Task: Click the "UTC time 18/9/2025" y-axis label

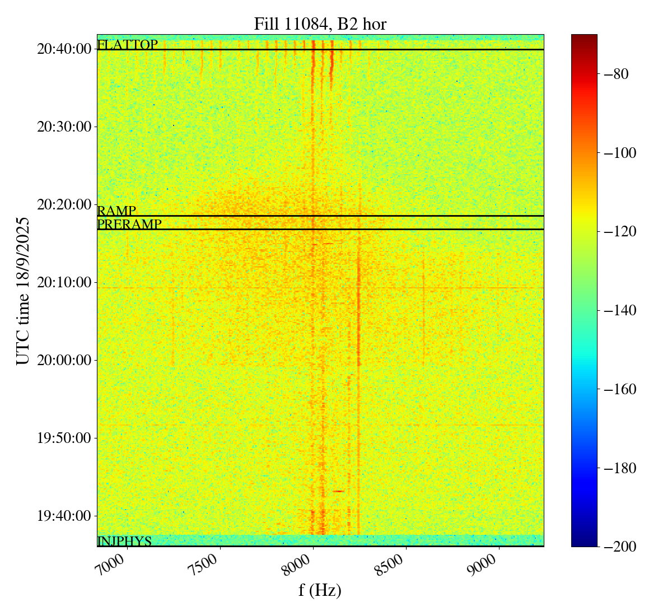Action: coord(23,291)
